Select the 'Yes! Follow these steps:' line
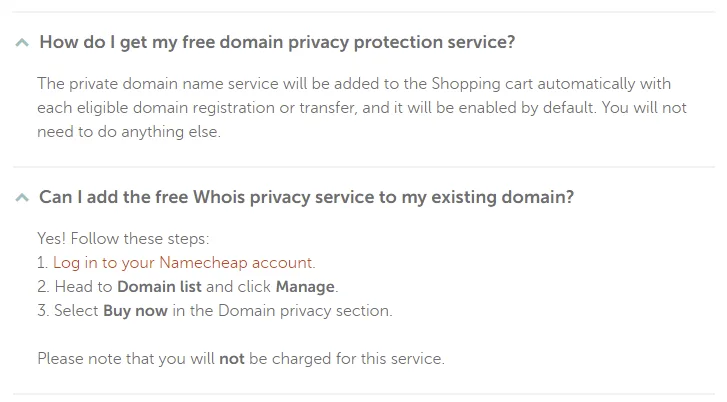This screenshot has width=727, height=402. tap(123, 239)
